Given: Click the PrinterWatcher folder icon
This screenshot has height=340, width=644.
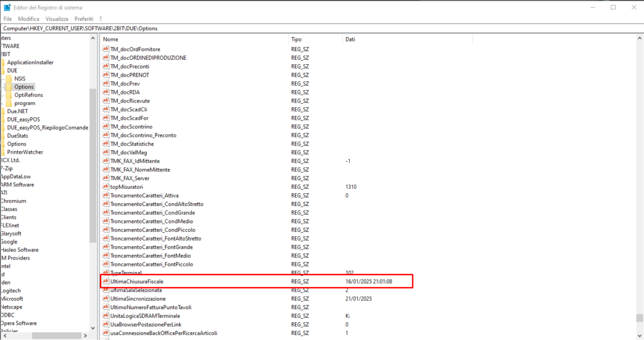Looking at the screenshot, I should pos(3,152).
